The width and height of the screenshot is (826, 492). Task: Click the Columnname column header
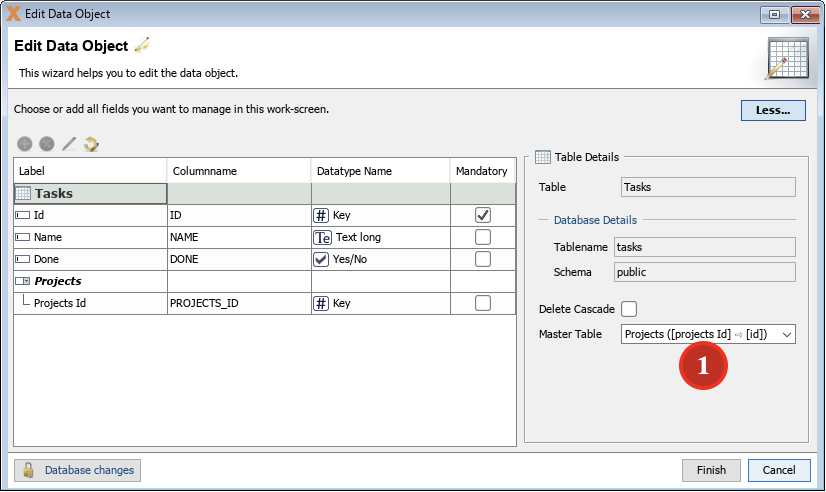(x=239, y=171)
